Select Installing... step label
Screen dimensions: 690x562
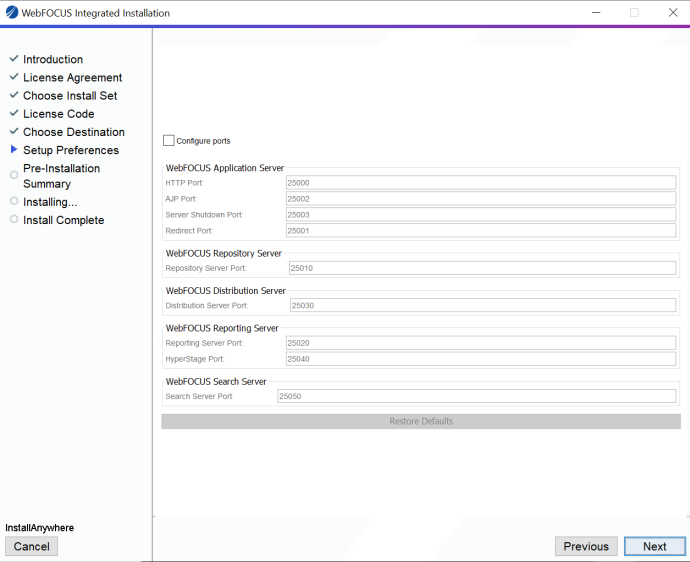50,202
